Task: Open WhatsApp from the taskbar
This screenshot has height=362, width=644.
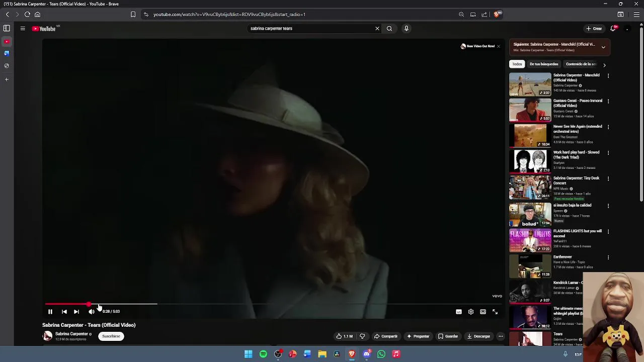Action: 381,354
